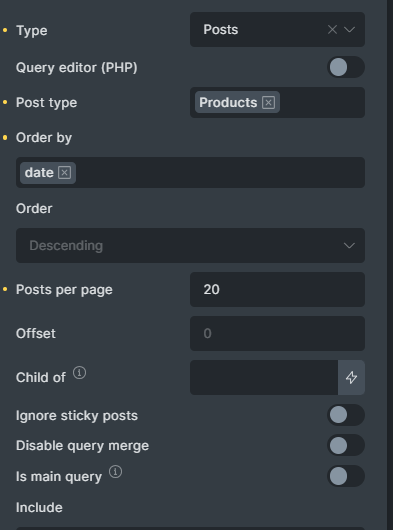Click the Offset number field
Screen dimensions: 393x530
click(277, 334)
